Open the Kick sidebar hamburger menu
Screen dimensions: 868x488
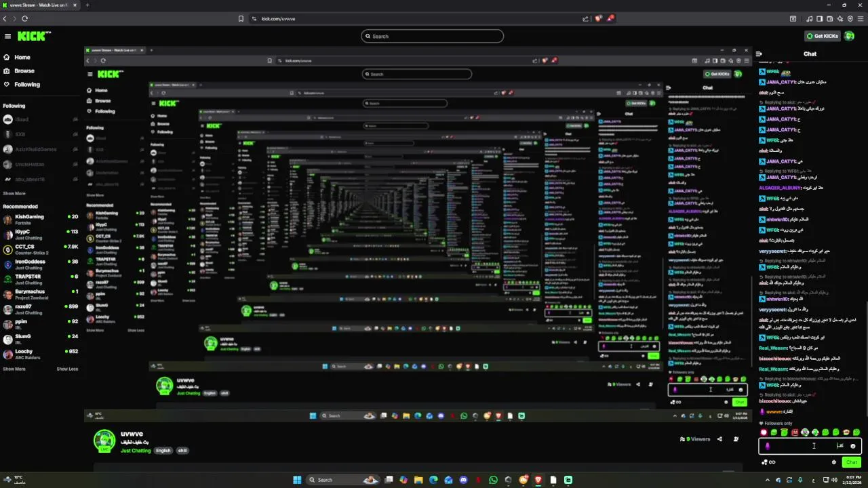point(7,37)
